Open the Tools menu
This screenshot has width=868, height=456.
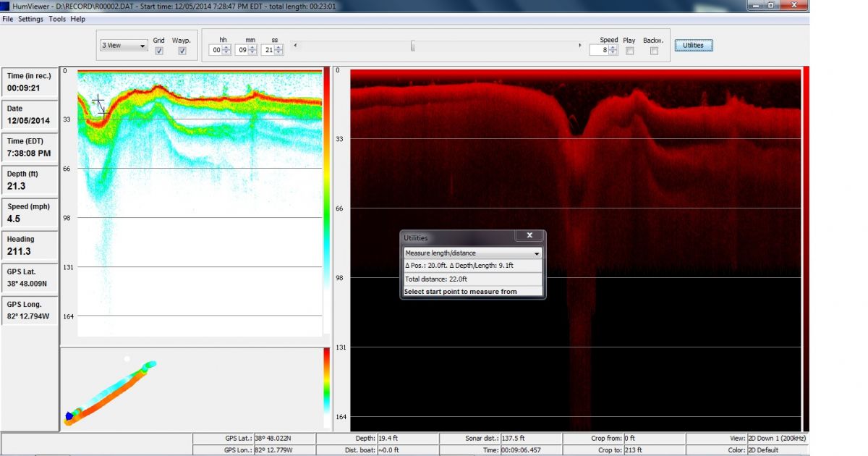[x=57, y=19]
